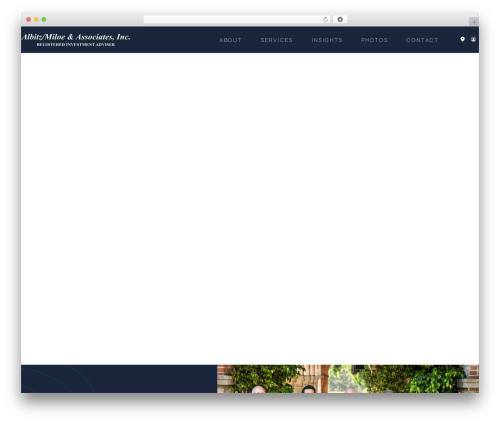Focus the browser address bar
Image resolution: width=500 pixels, height=423 pixels.
click(233, 19)
